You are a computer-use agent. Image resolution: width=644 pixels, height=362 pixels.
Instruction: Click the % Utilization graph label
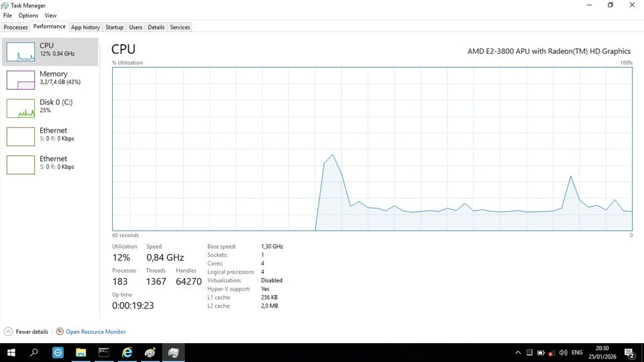point(127,63)
